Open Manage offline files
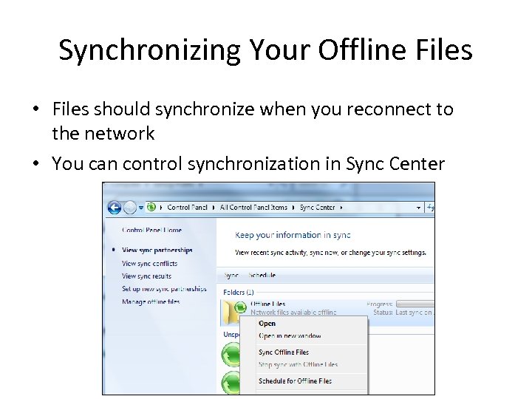 pos(151,301)
